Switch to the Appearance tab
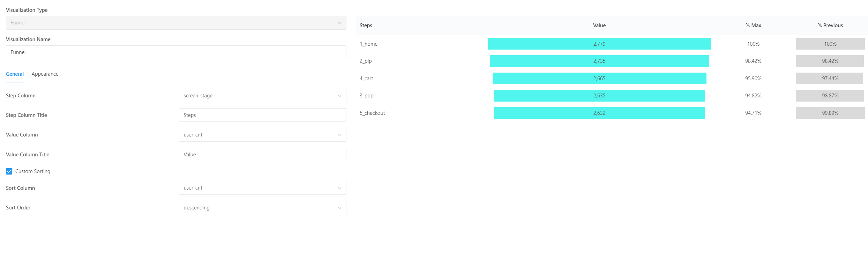The width and height of the screenshot is (868, 259). click(45, 74)
